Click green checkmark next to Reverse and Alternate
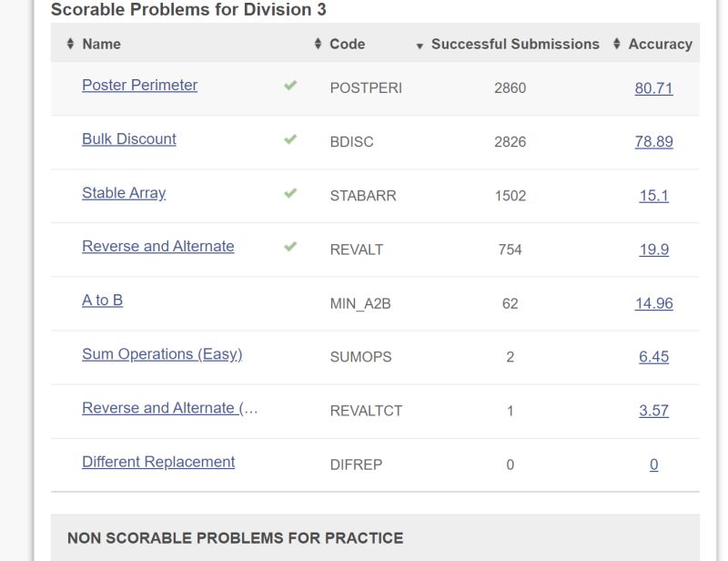This screenshot has width=728, height=561. tap(290, 246)
